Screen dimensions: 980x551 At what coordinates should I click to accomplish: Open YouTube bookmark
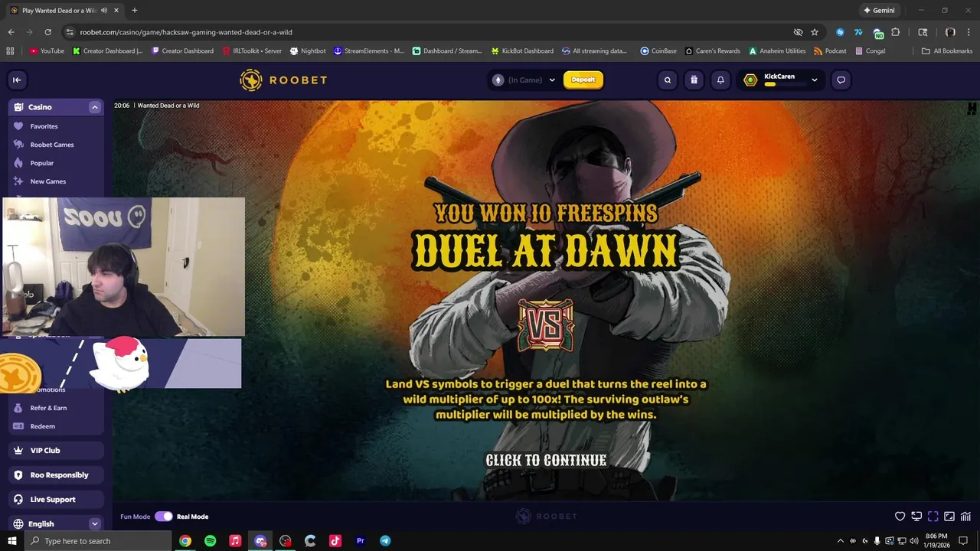(x=47, y=51)
